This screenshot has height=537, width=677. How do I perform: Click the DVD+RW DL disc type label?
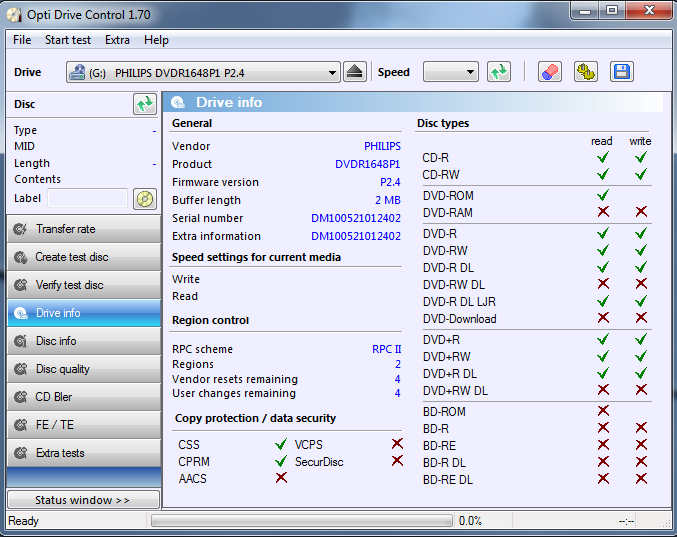point(455,391)
